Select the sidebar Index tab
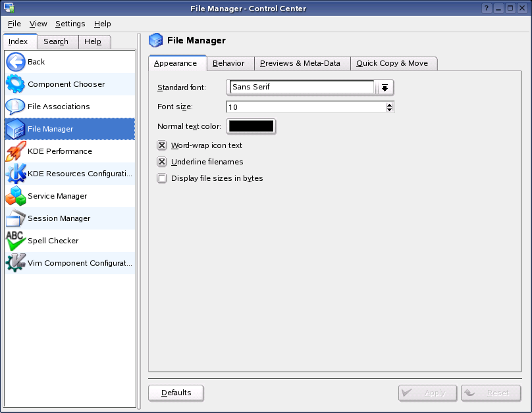Screen dimensions: 532x413 pyautogui.click(x=20, y=41)
